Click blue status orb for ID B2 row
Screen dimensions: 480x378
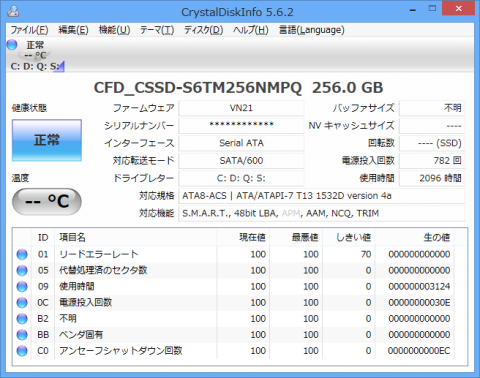[x=22, y=319]
